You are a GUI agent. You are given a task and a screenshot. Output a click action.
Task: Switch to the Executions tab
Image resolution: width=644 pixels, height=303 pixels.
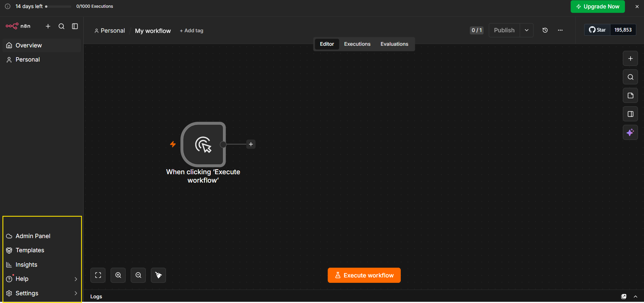tap(357, 44)
